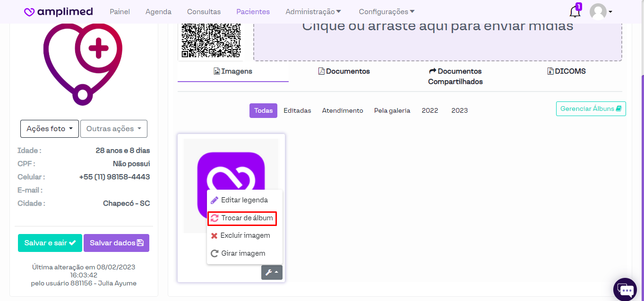This screenshot has width=644, height=301.
Task: Expand the Outras ações dropdown
Action: (x=113, y=129)
